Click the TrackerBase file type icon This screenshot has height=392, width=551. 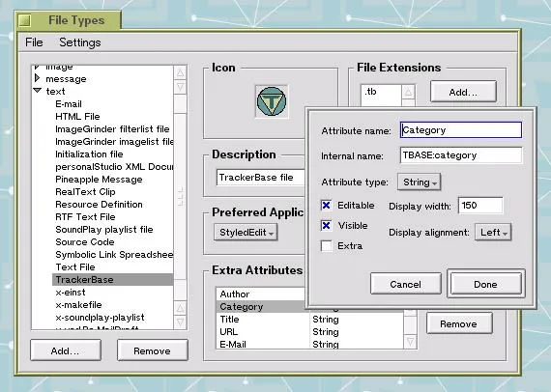coord(272,101)
